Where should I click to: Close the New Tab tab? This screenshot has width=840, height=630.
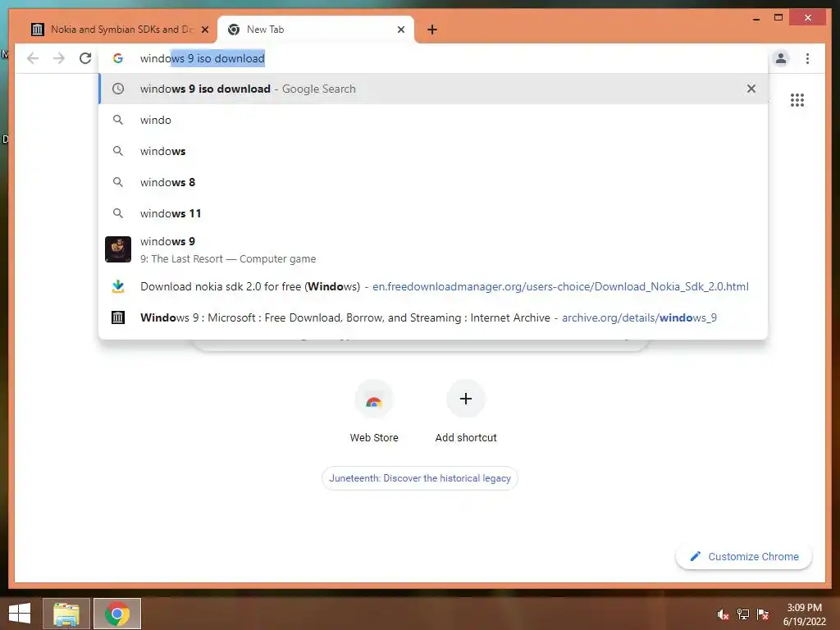pyautogui.click(x=400, y=30)
